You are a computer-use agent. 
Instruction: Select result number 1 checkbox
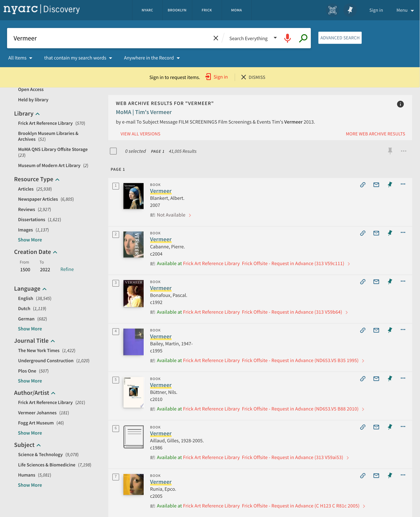(x=116, y=186)
